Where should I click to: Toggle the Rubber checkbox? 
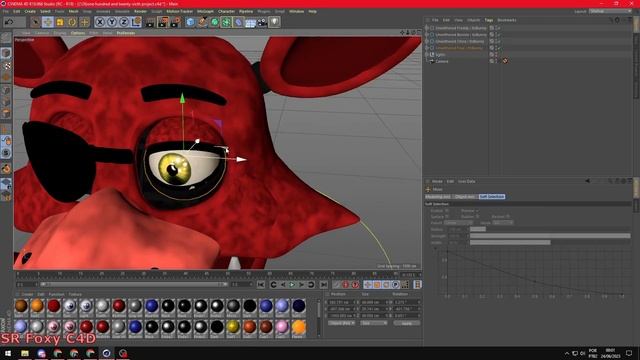(477, 216)
